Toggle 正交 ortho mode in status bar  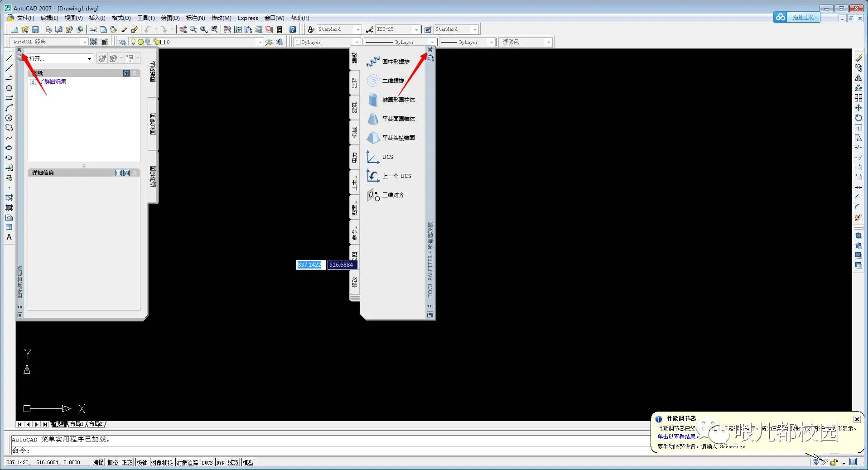(x=127, y=462)
